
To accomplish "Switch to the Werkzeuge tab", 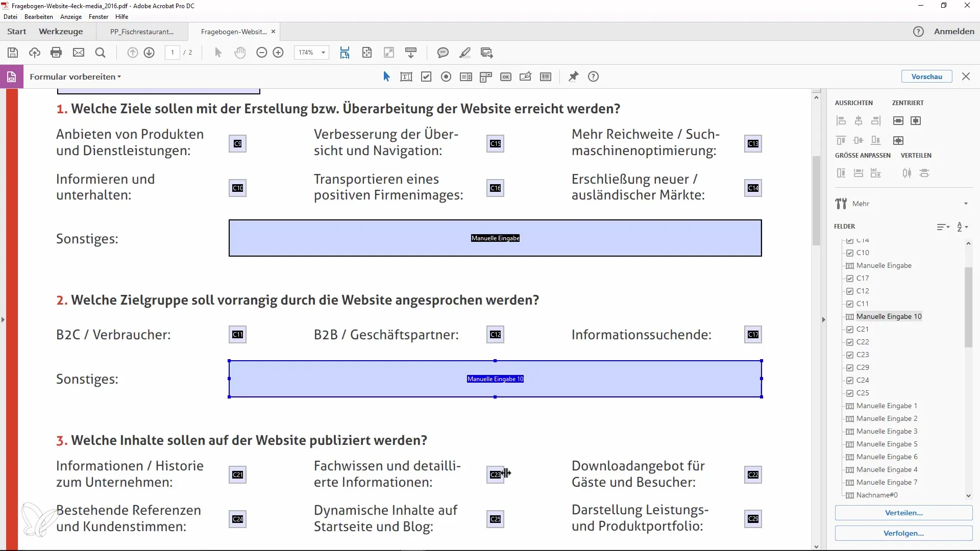I will point(61,32).
